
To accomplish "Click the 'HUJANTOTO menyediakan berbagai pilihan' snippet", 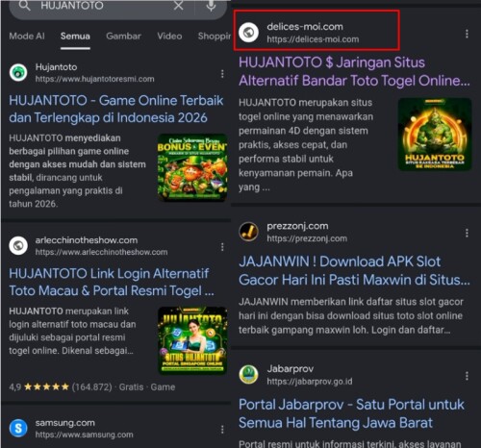I will pyautogui.click(x=77, y=171).
